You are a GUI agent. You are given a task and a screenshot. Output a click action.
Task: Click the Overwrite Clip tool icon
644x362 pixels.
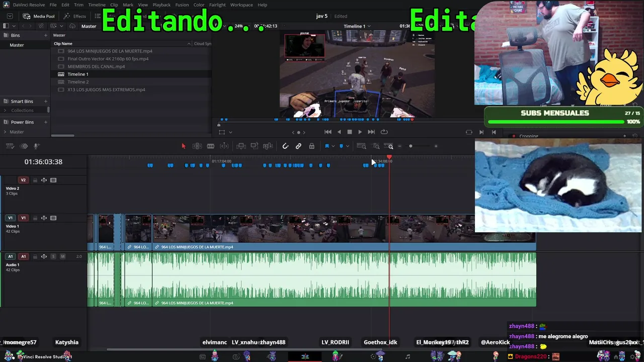255,146
